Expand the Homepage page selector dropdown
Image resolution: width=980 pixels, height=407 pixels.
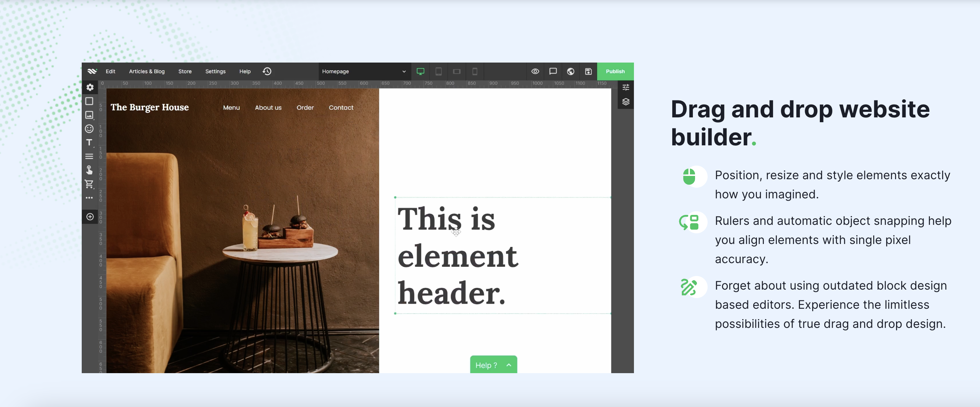click(x=404, y=71)
